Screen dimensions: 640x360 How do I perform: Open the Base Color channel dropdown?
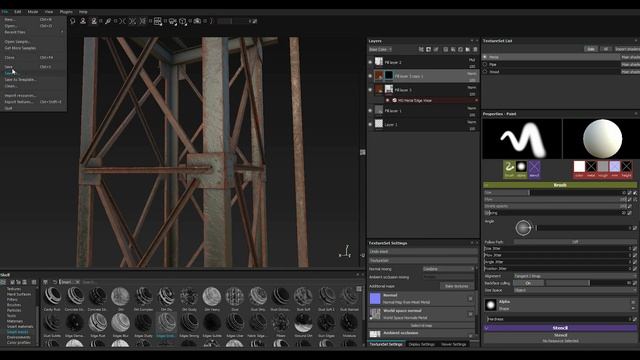(380, 49)
